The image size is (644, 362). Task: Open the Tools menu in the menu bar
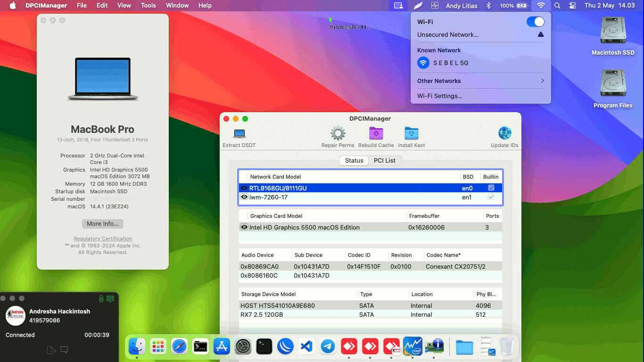coord(148,5)
